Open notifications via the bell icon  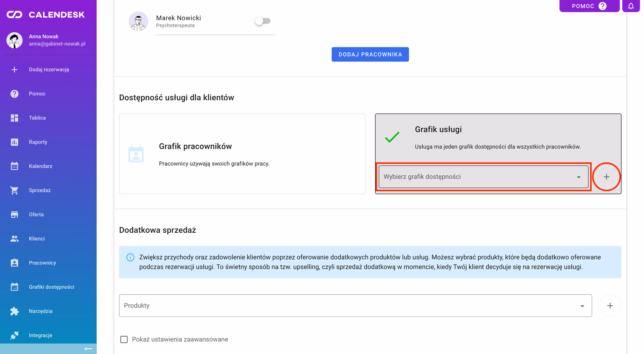click(631, 6)
